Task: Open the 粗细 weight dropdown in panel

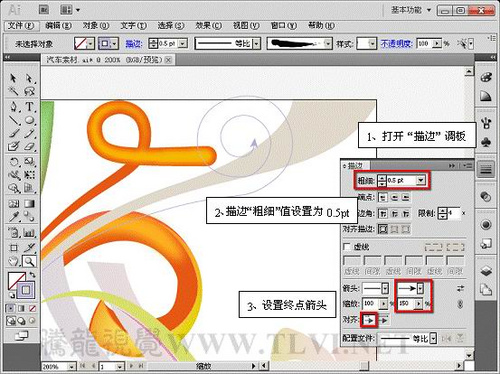Action: click(x=421, y=180)
